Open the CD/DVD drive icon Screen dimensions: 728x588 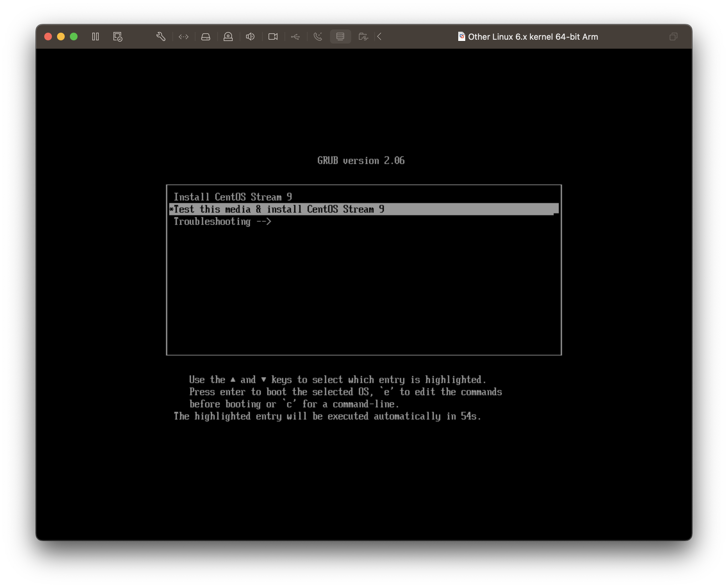tap(228, 37)
